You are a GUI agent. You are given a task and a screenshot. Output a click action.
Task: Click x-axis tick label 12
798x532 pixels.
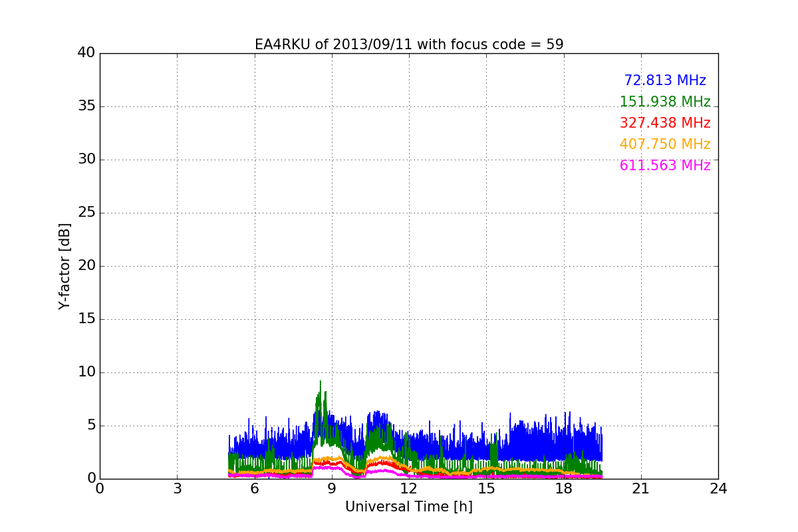tap(409, 489)
